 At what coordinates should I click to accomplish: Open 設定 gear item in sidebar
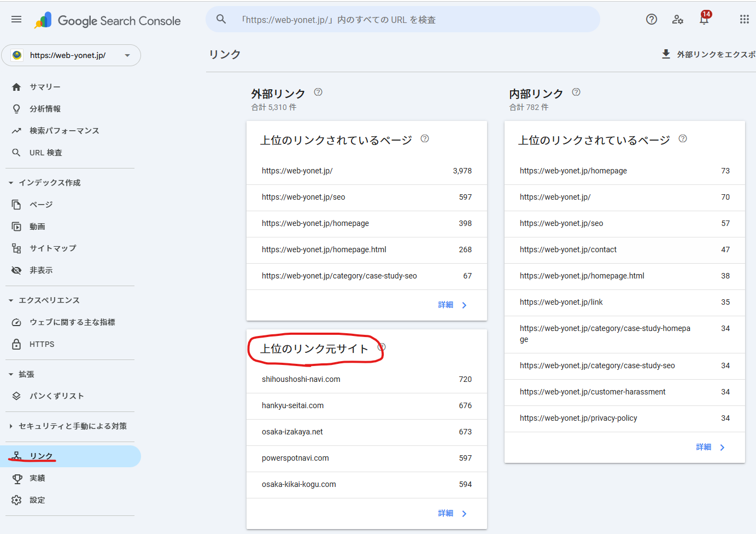pyautogui.click(x=37, y=500)
